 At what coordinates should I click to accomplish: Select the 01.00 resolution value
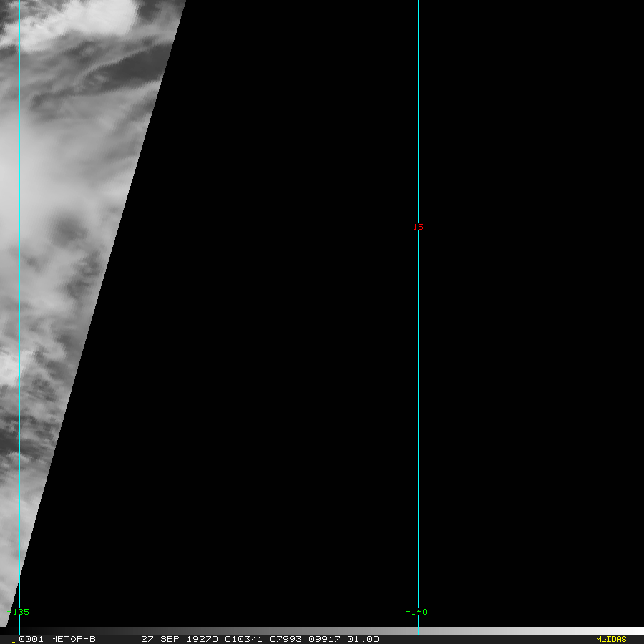363,639
